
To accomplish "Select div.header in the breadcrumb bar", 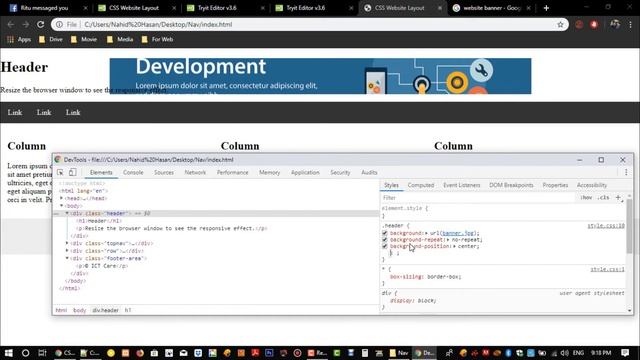I will click(105, 310).
